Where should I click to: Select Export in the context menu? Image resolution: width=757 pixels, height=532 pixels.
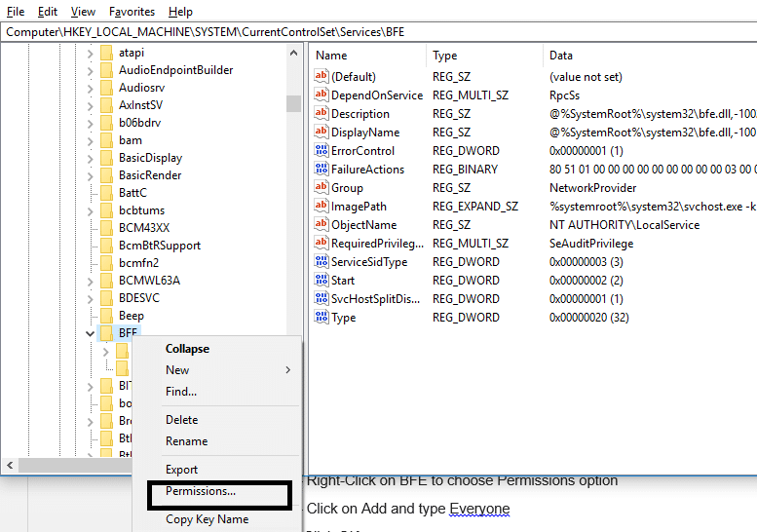[x=181, y=470]
